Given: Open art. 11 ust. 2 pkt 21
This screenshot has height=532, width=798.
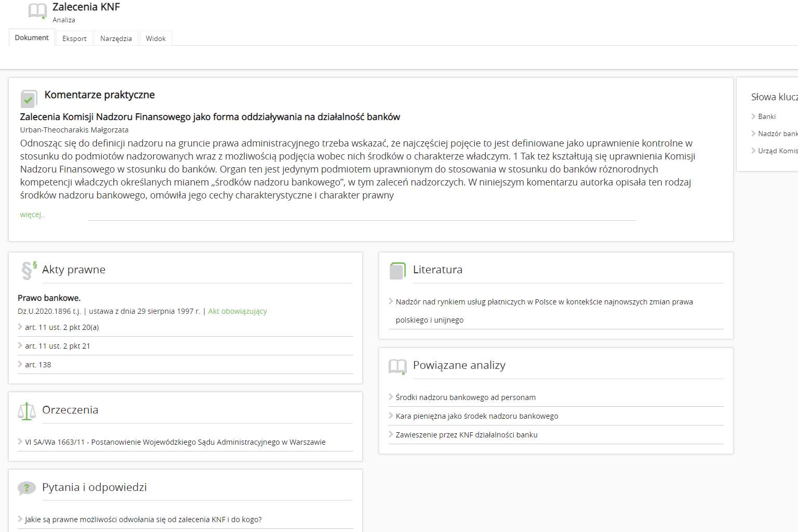Looking at the screenshot, I should pos(58,346).
